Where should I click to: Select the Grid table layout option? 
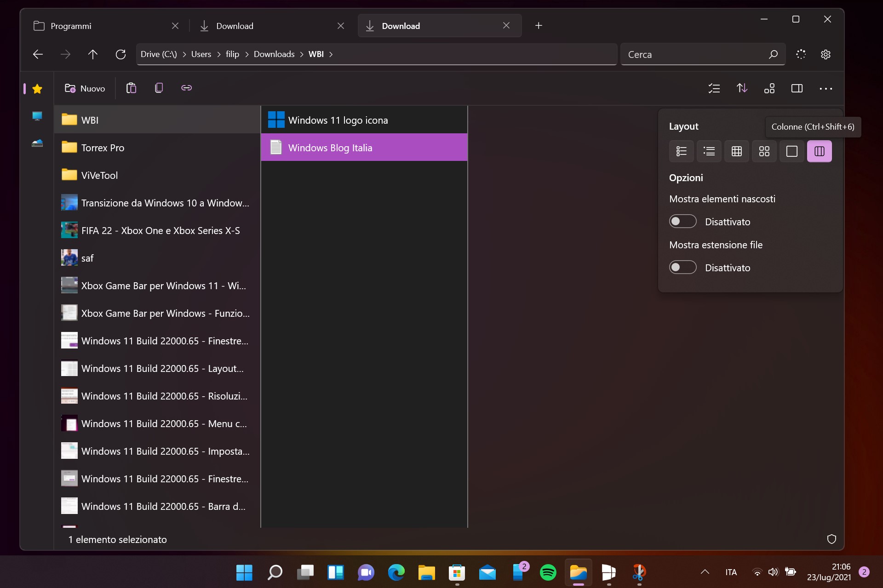tap(737, 151)
